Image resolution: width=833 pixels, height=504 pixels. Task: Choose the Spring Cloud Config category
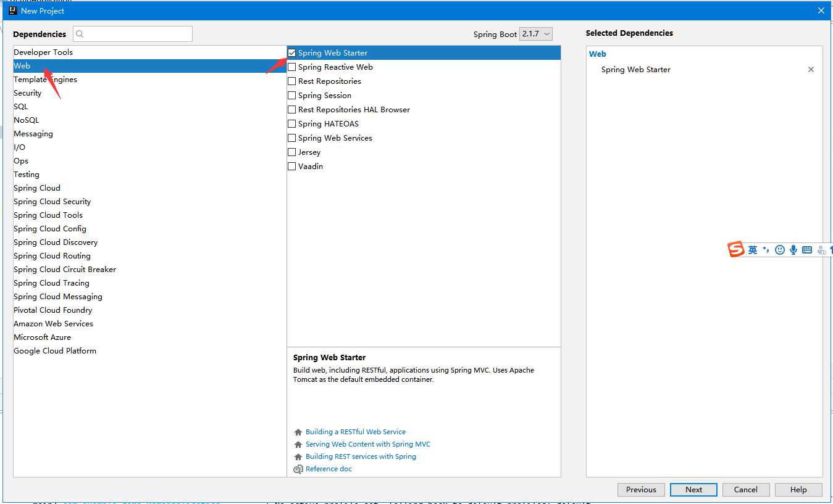[x=150, y=229]
